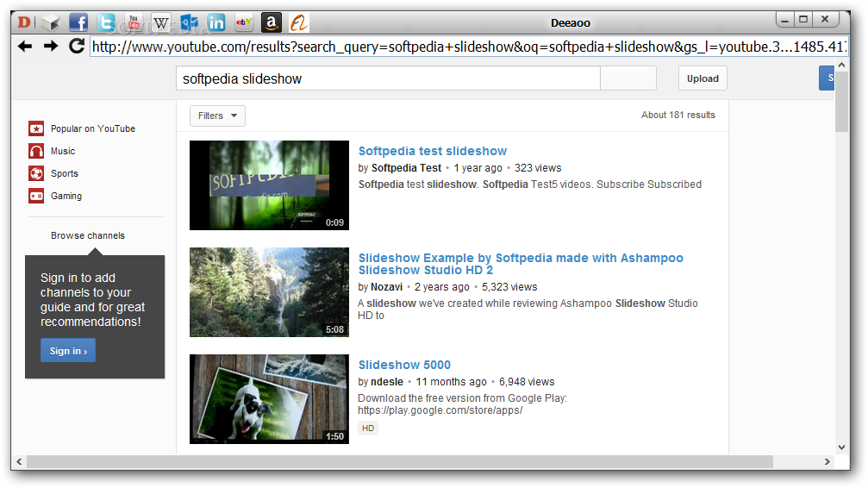868x488 pixels.
Task: Click the 5,323 views text
Action: pyautogui.click(x=509, y=287)
